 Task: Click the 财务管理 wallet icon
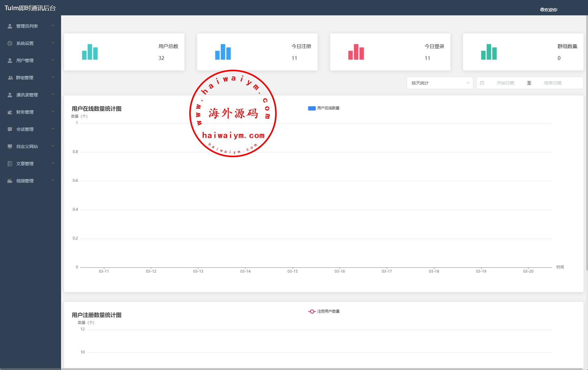pos(10,112)
